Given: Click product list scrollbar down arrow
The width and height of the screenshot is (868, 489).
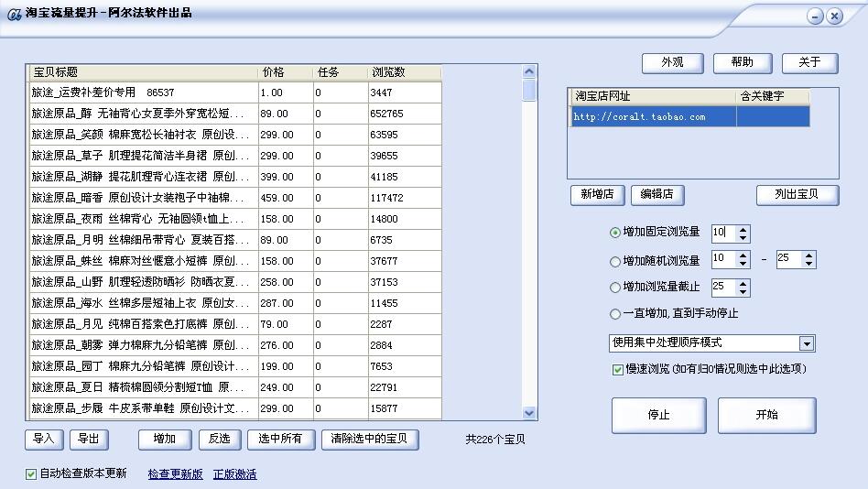Looking at the screenshot, I should coord(529,413).
